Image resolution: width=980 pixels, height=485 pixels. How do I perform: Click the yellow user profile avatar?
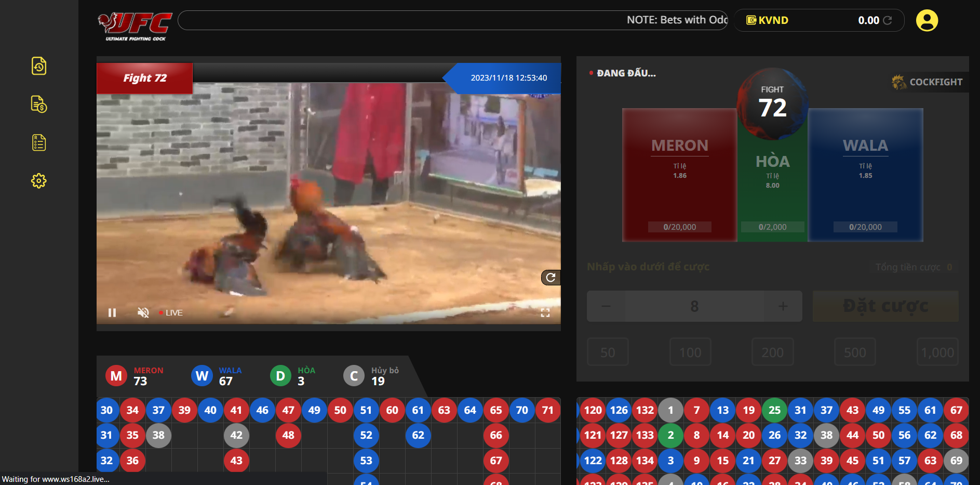(927, 21)
